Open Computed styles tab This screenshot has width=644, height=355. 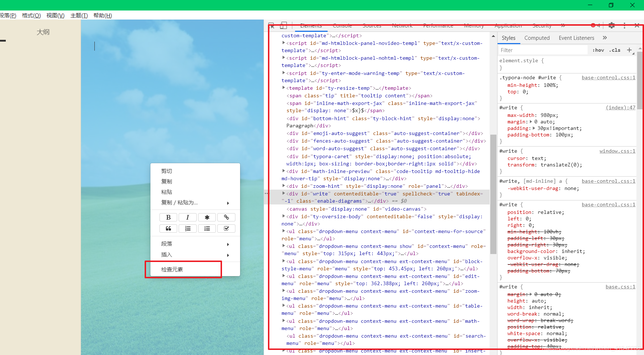pyautogui.click(x=537, y=38)
